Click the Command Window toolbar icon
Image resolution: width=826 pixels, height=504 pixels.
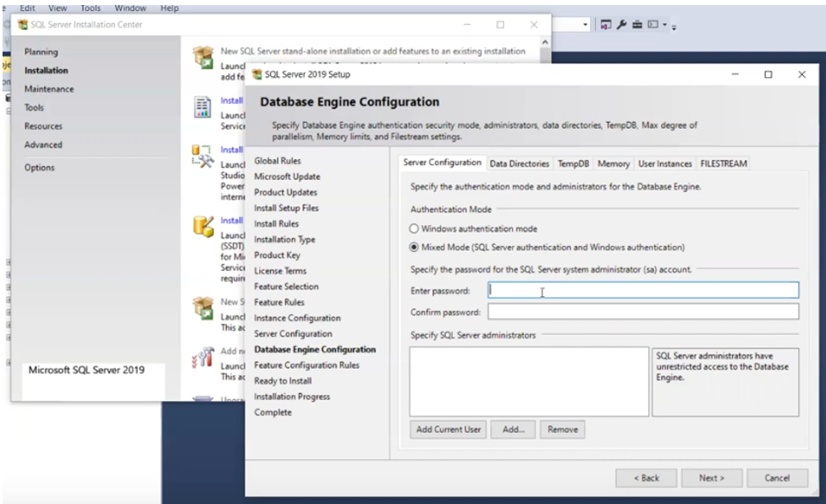[x=653, y=24]
